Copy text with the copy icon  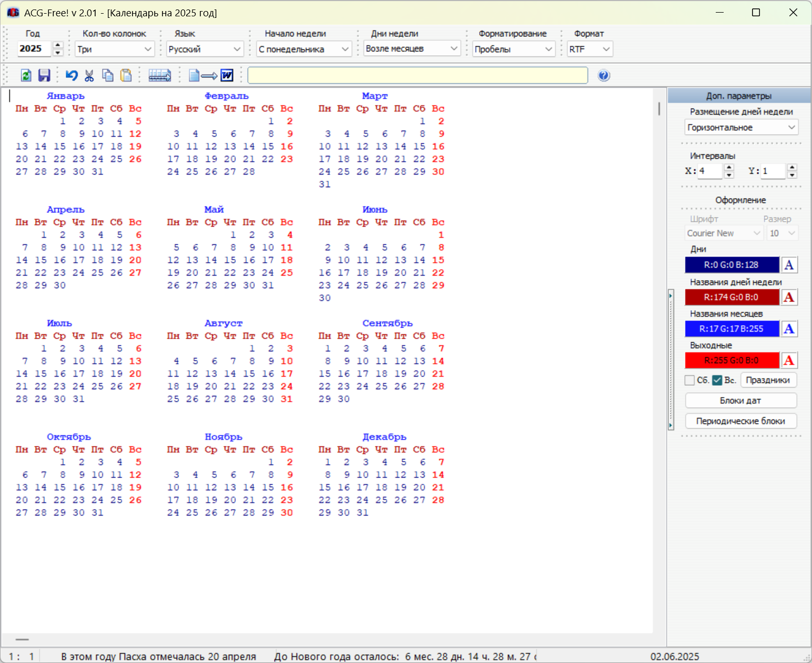point(108,75)
